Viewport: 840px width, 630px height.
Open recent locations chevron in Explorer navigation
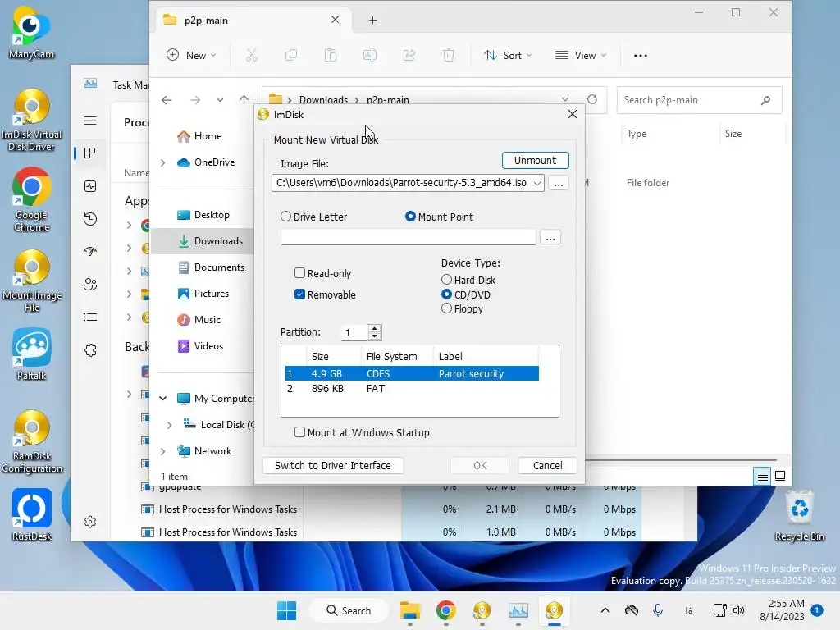point(220,100)
